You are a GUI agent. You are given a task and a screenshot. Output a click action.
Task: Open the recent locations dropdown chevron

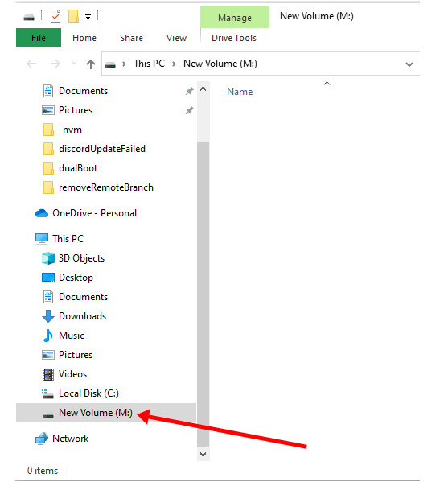(74, 64)
